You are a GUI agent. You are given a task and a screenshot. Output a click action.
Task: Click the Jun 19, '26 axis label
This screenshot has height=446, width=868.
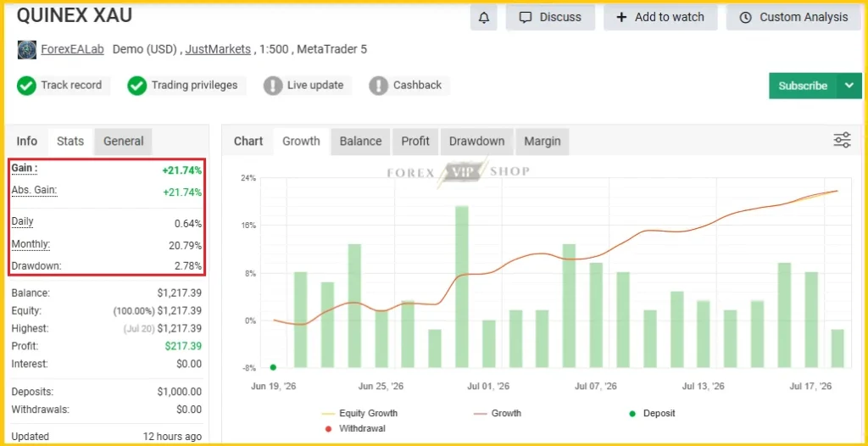pos(274,386)
